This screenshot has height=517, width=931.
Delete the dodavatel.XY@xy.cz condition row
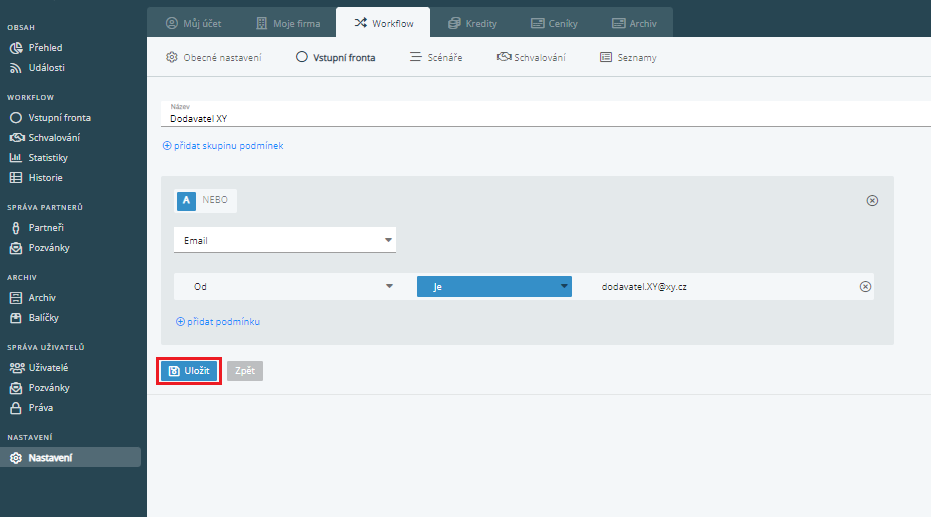(x=865, y=287)
